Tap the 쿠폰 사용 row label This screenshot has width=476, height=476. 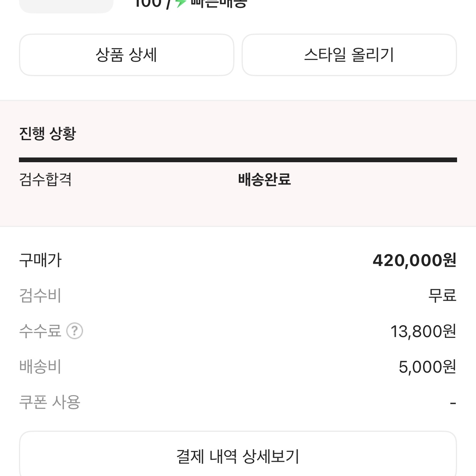(50, 402)
